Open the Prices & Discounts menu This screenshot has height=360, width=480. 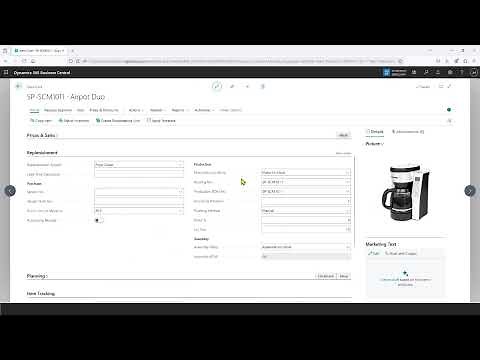pos(104,110)
